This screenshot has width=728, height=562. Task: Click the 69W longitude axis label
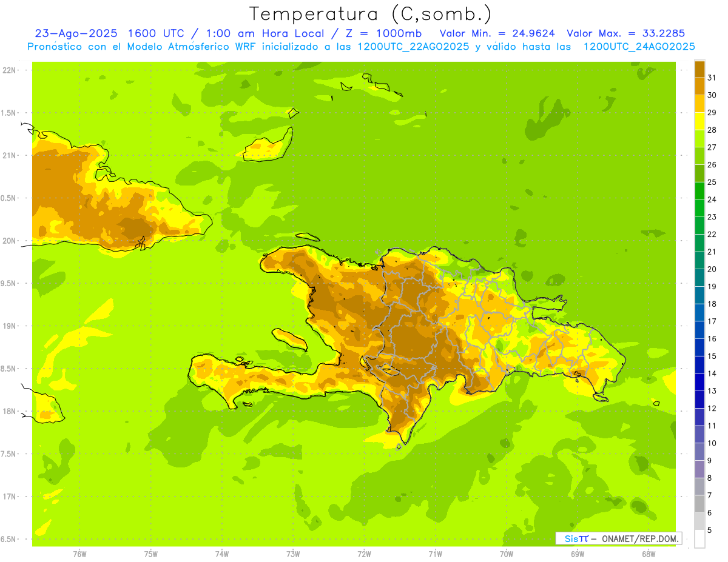coord(578,554)
